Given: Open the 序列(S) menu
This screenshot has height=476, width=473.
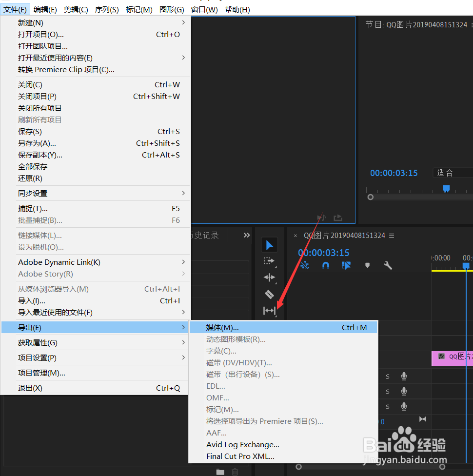Looking at the screenshot, I should click(x=107, y=10).
